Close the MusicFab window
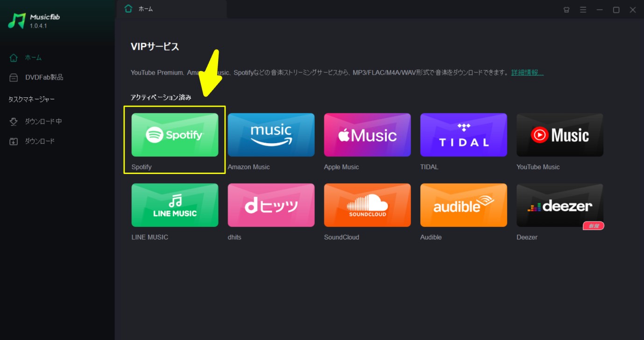The height and width of the screenshot is (340, 644). pyautogui.click(x=633, y=9)
